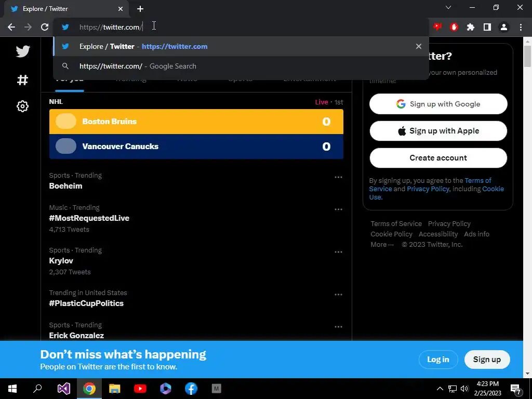Click Log in in blue banner
532x399 pixels.
[x=438, y=360]
